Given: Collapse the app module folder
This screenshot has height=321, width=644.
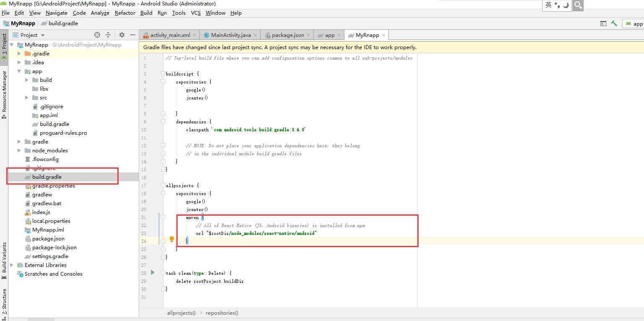Looking at the screenshot, I should (x=19, y=71).
